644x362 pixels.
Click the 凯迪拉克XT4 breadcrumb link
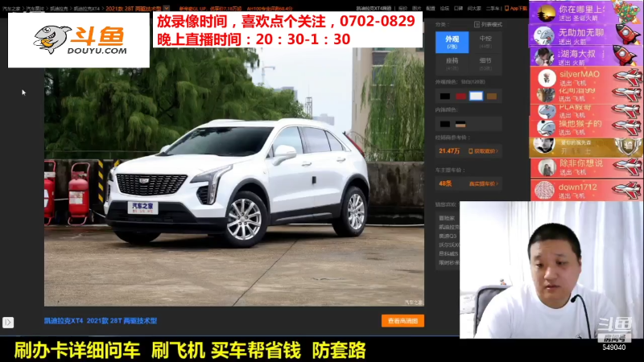tap(87, 9)
